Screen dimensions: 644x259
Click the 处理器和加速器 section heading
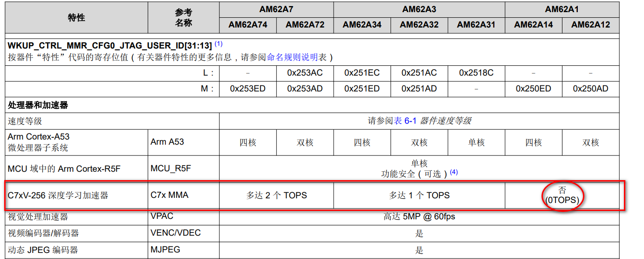(x=38, y=105)
